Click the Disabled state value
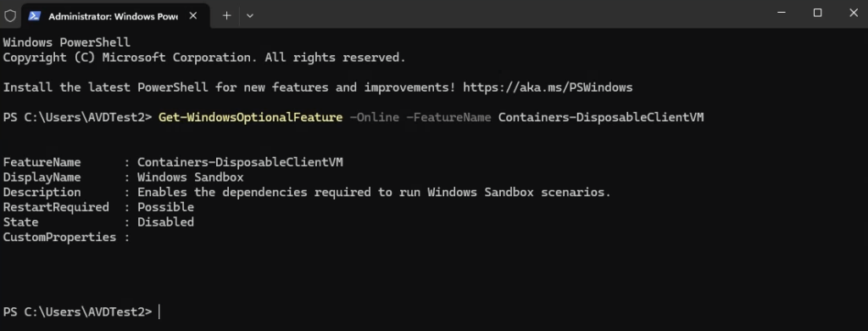Image resolution: width=868 pixels, height=331 pixels. [165, 222]
